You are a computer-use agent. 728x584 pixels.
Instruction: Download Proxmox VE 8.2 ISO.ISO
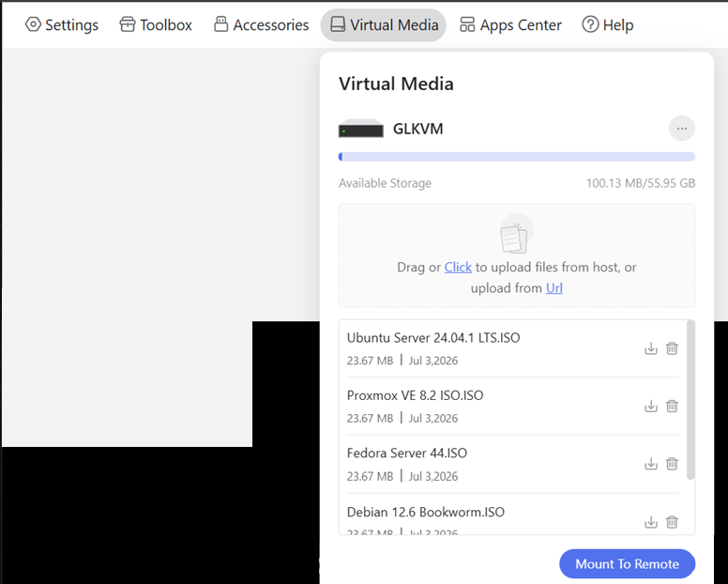click(x=651, y=406)
